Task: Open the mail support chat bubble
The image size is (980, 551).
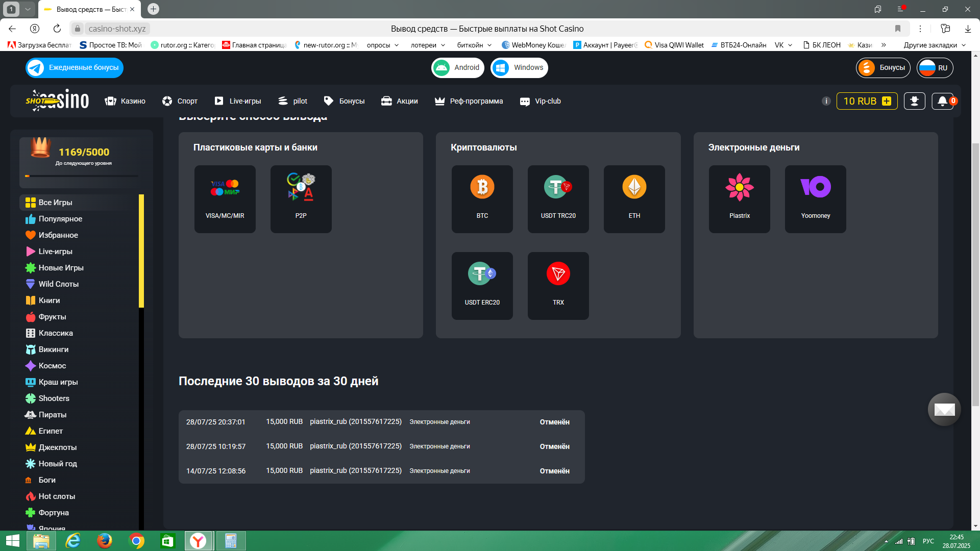Action: (944, 409)
